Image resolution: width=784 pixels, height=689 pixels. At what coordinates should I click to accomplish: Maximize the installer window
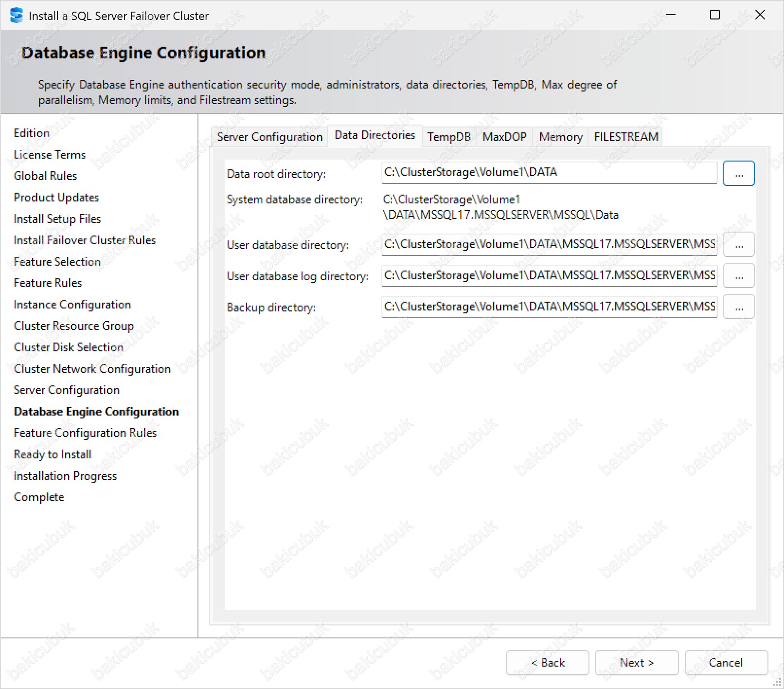715,15
